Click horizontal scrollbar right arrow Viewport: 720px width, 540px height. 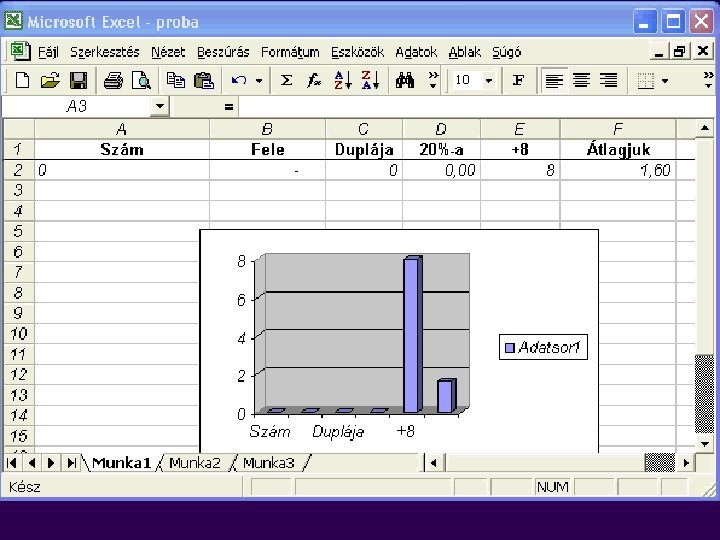pos(686,463)
